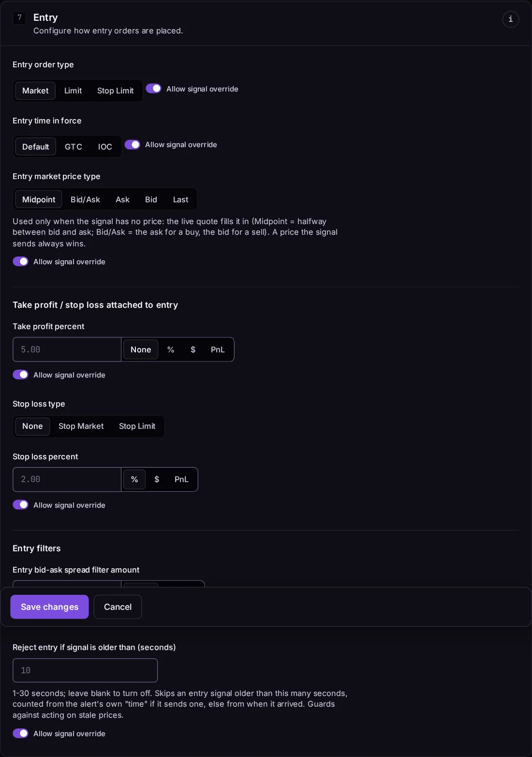
Task: Set take profit unit to dollar
Action: point(193,349)
